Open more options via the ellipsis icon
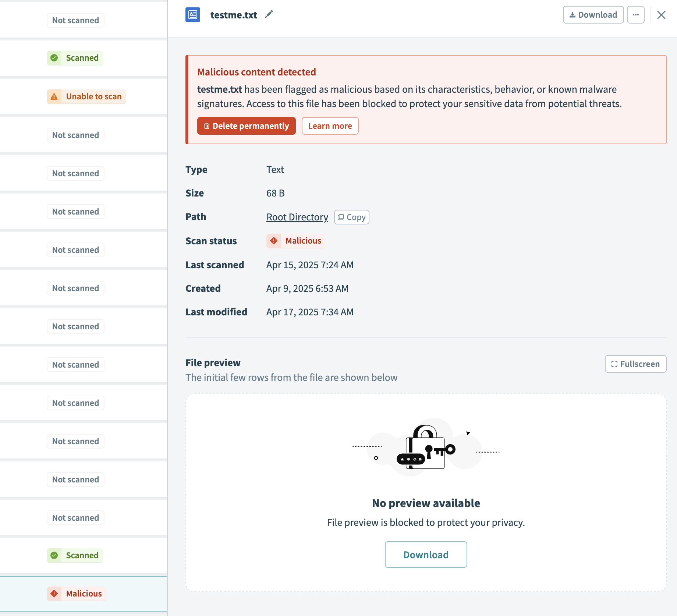The image size is (677, 616). coord(636,15)
